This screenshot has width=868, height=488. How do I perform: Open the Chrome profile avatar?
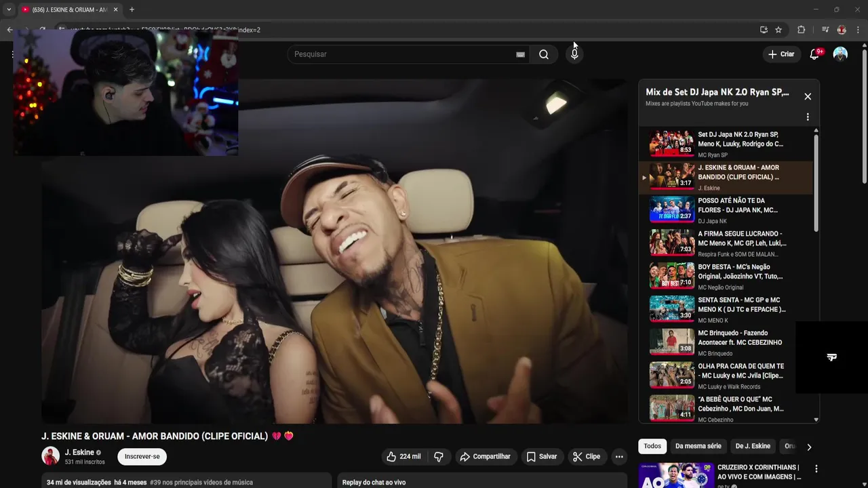click(x=842, y=30)
